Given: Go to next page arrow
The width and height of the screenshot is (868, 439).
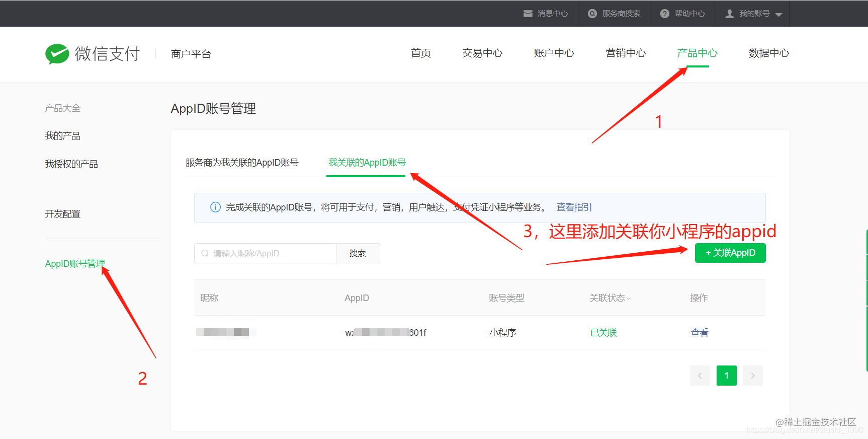Looking at the screenshot, I should pyautogui.click(x=753, y=376).
